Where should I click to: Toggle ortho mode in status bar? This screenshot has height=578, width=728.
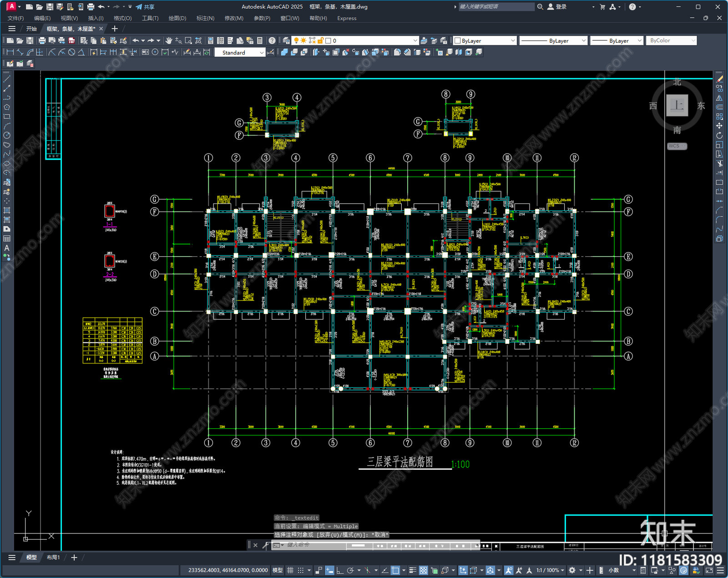tap(340, 570)
